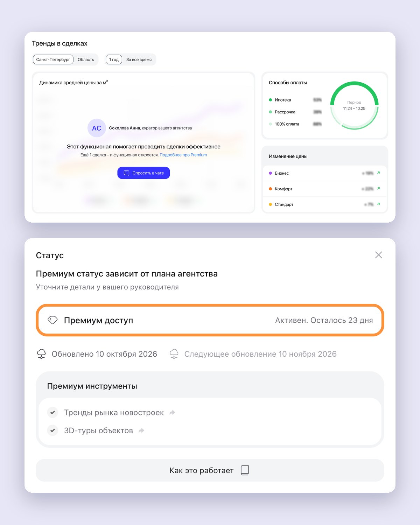Screen dimensions: 420x525
Task: Click the Тренды рынка новостроек item
Action: point(114,413)
